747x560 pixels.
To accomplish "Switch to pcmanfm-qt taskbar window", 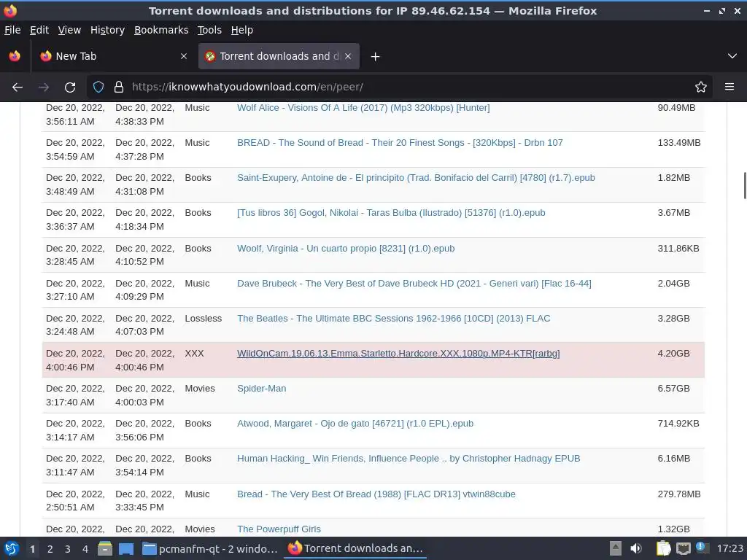I will click(x=210, y=548).
